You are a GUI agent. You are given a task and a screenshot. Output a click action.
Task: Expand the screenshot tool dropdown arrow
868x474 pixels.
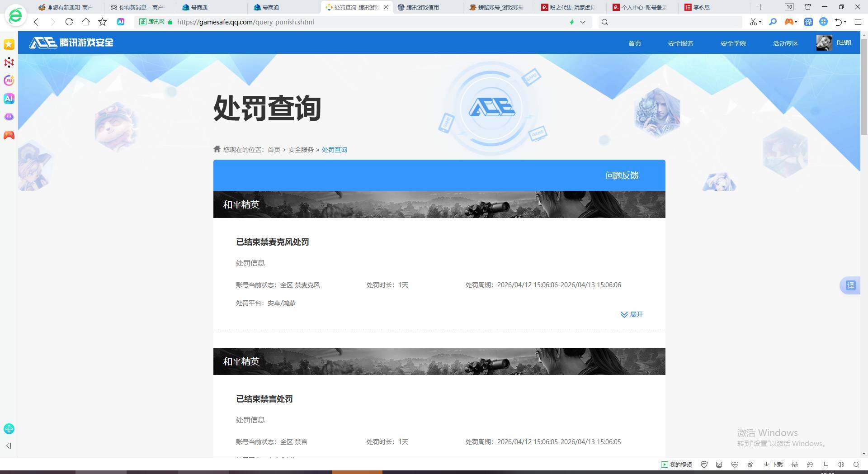click(760, 22)
